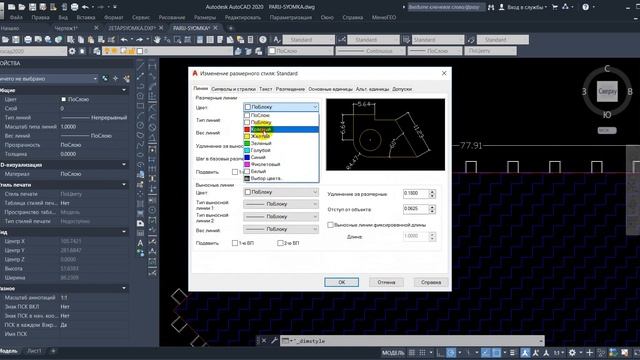The image size is (640, 360).
Task: Click the Status bar workspace gear icon
Action: click(x=572, y=353)
